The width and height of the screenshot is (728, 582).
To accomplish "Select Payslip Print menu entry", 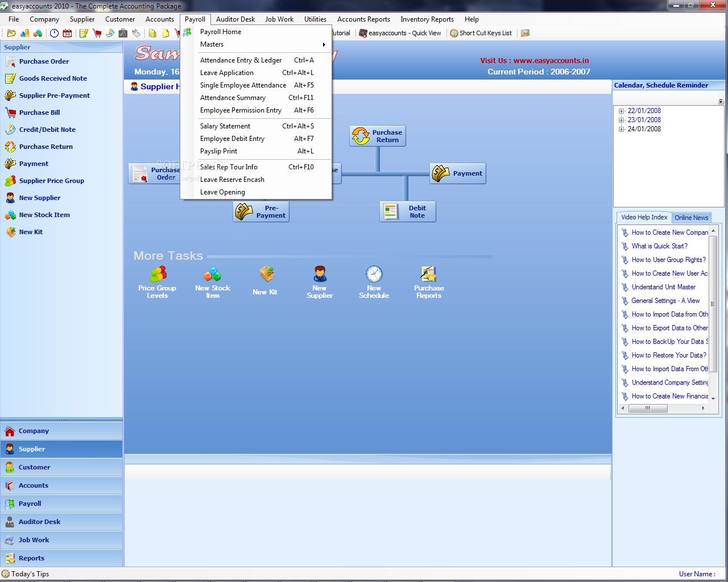I will [x=256, y=151].
